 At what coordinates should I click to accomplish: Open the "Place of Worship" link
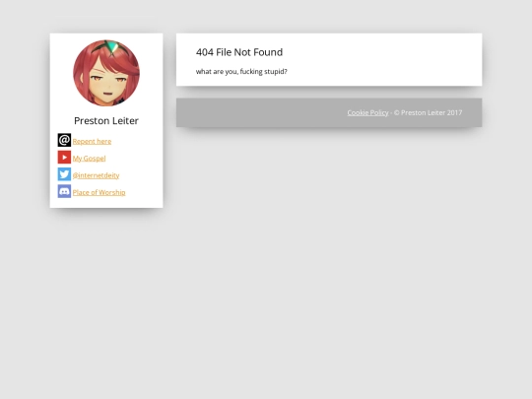coord(100,192)
